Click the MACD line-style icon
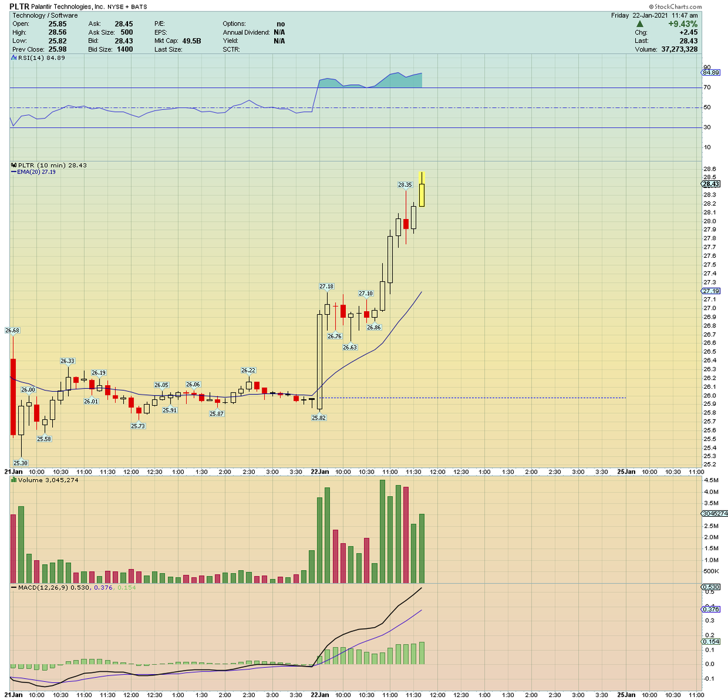 point(13,587)
